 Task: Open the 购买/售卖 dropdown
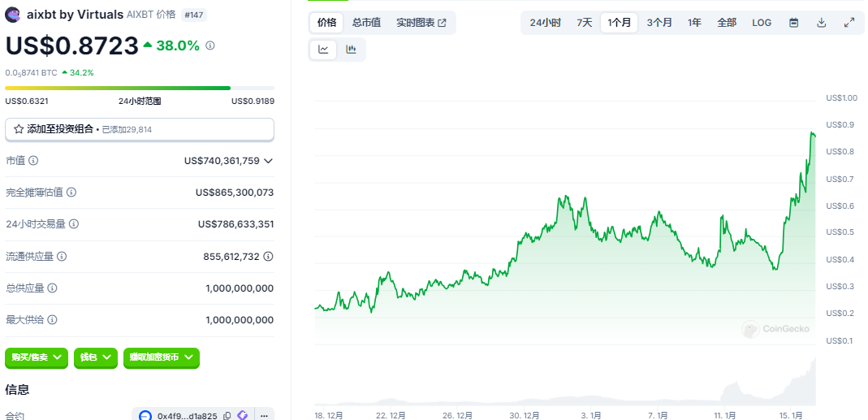click(x=37, y=357)
